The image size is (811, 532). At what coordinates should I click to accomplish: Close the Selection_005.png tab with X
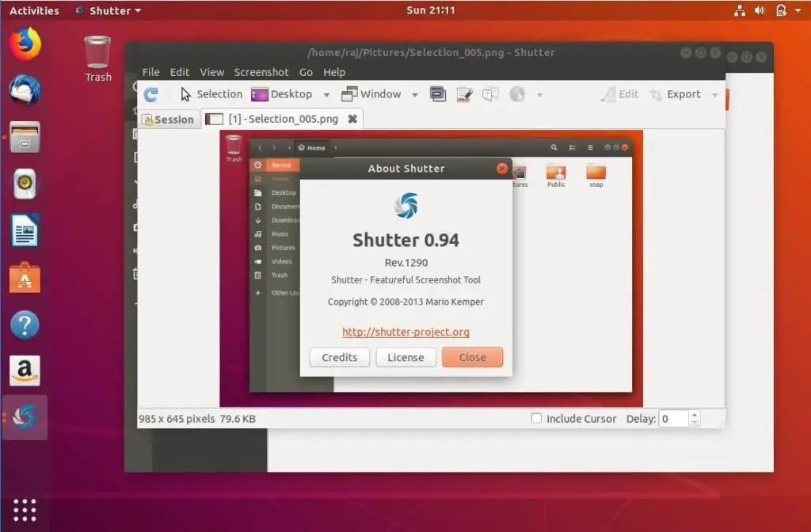click(x=352, y=119)
